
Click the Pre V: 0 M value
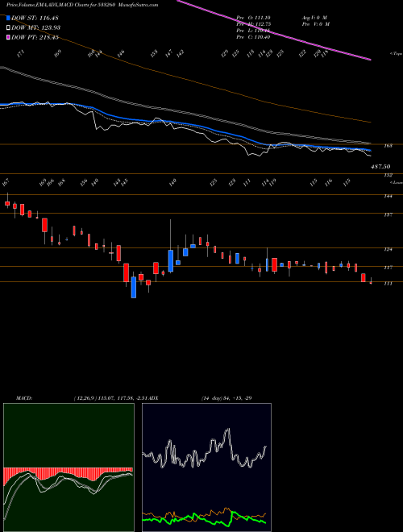[315, 24]
